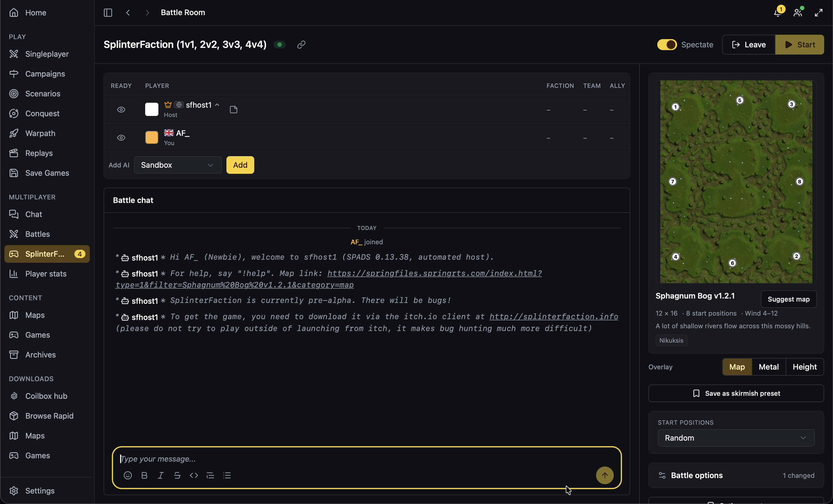Image resolution: width=833 pixels, height=504 pixels.
Task: Open the Sandbox AI dropdown
Action: point(177,165)
